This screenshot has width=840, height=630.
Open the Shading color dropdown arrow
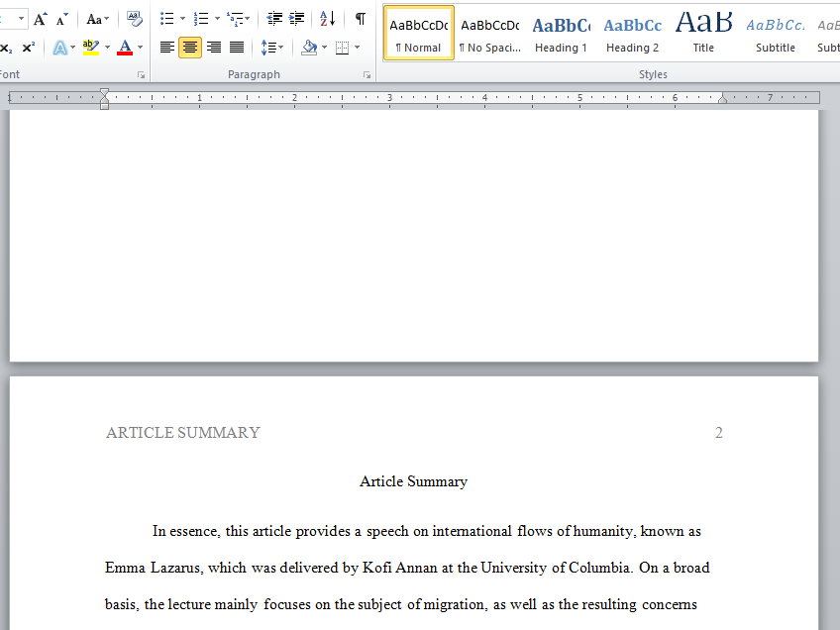click(325, 48)
